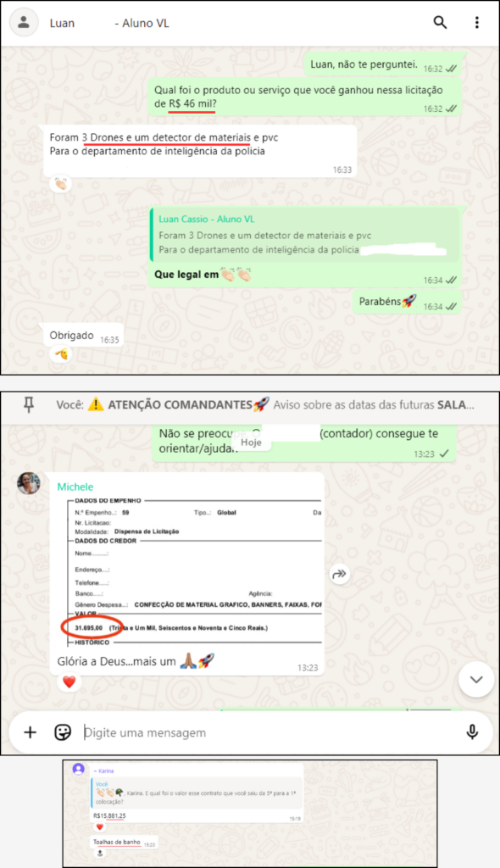Click Michele's sender name
The image size is (500, 868).
(x=75, y=487)
